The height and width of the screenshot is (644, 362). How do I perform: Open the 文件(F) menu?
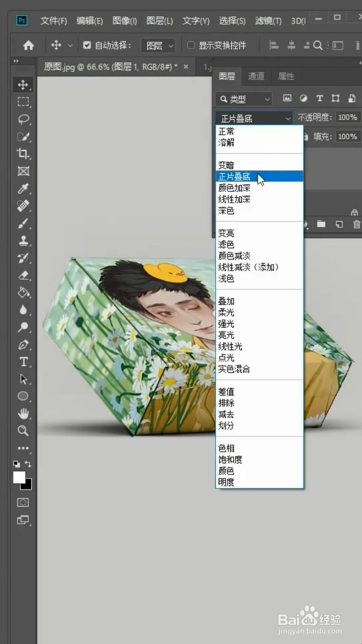click(53, 21)
